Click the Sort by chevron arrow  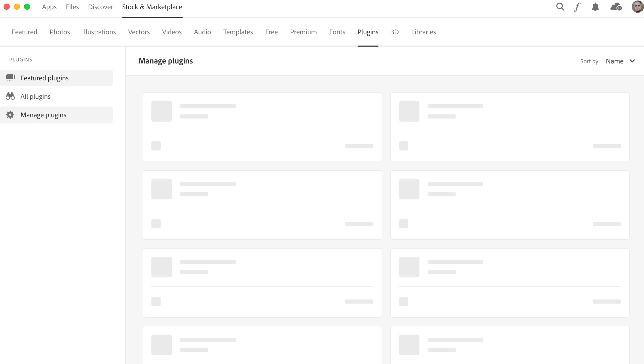[632, 61]
